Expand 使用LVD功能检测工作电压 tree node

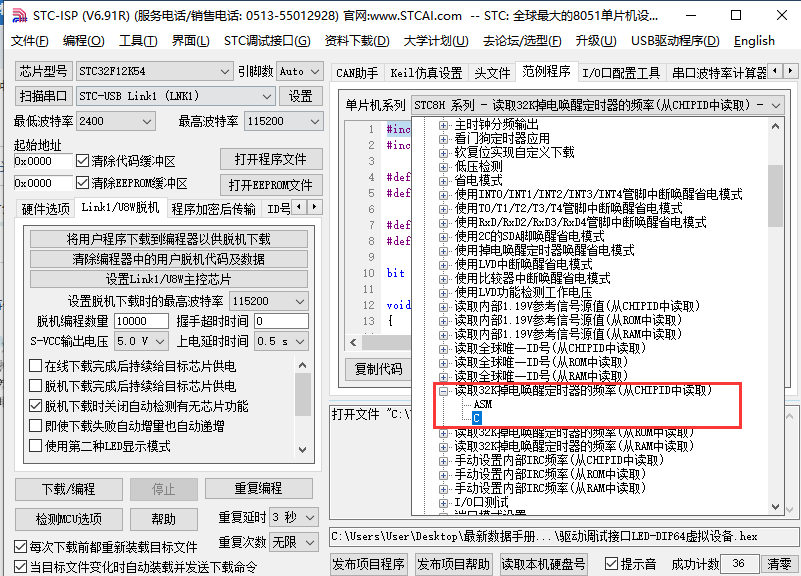[x=443, y=293]
